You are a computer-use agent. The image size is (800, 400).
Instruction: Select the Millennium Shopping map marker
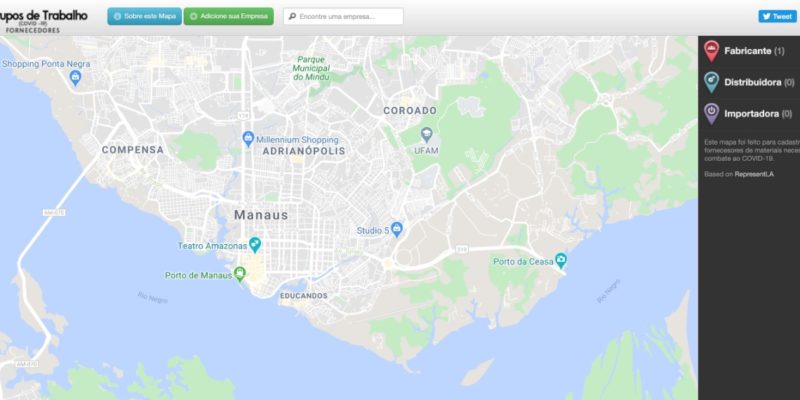click(248, 138)
